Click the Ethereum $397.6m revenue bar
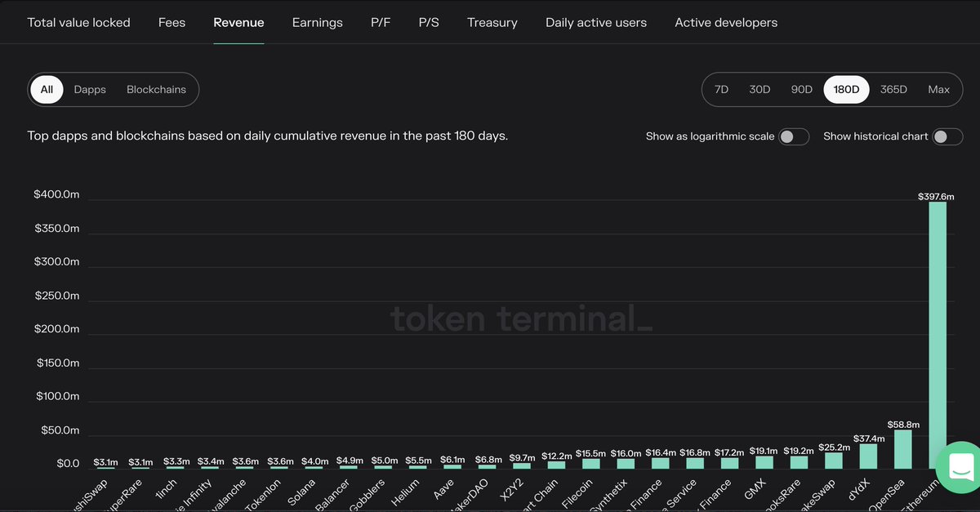Viewport: 980px width, 512px height. click(938, 335)
